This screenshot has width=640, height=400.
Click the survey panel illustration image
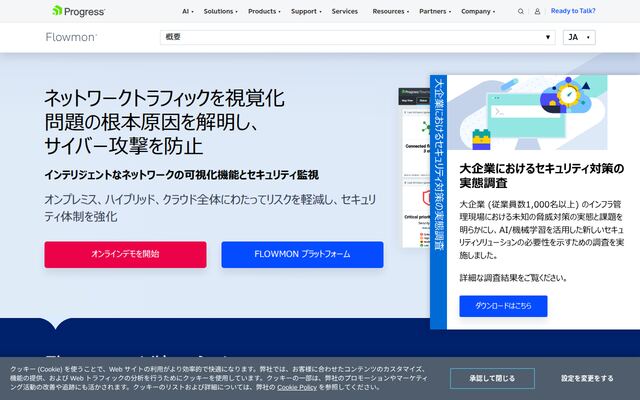click(x=527, y=113)
